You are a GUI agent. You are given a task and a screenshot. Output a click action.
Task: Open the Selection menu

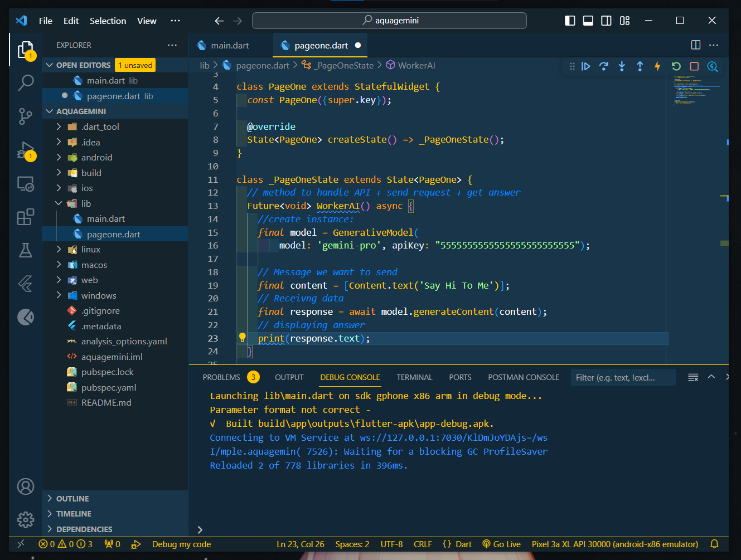[x=108, y=21]
